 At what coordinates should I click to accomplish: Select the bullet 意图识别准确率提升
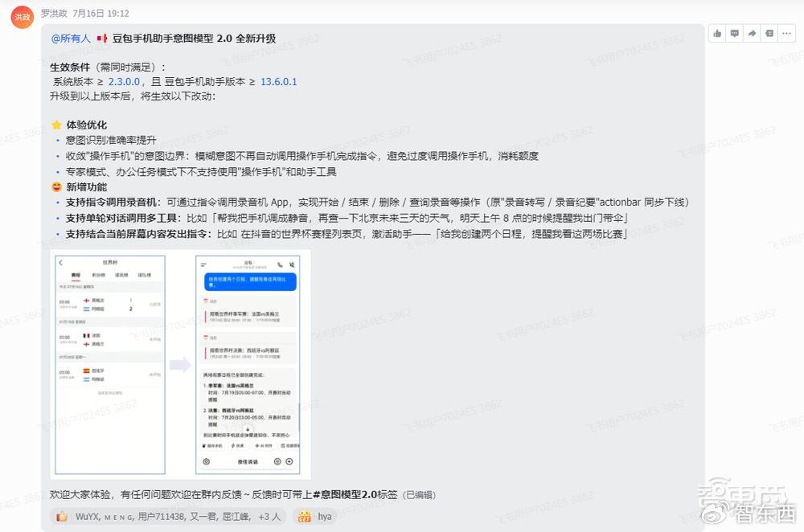[111, 141]
